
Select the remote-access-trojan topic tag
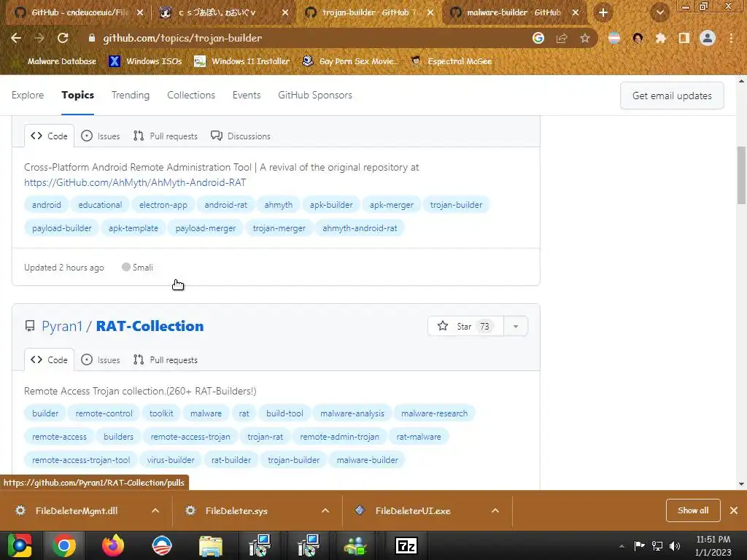(190, 437)
